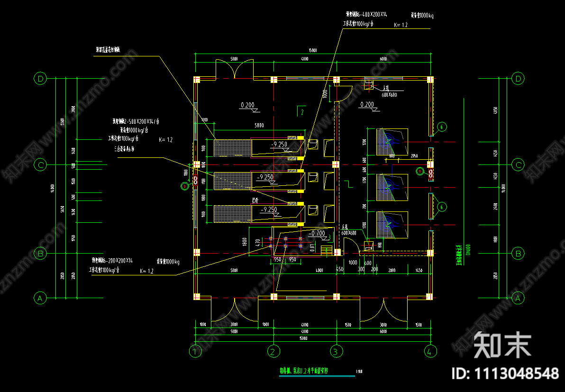The width and height of the screenshot is (565, 392).
Task: Click the 知末 watermark logo
Action: pyautogui.click(x=502, y=345)
